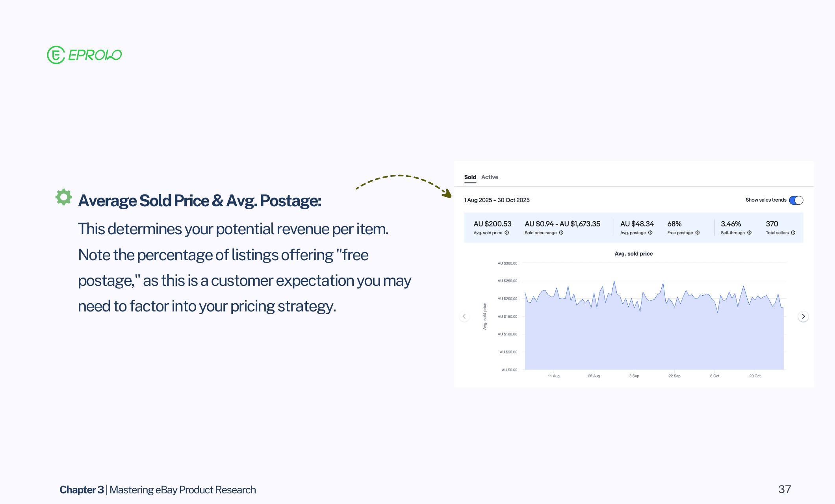Image resolution: width=835 pixels, height=504 pixels.
Task: Click info icon beside Avg. postage
Action: click(650, 233)
